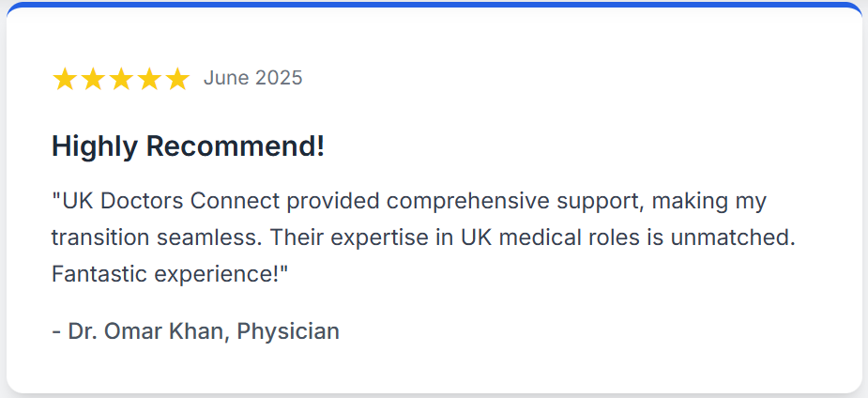Screen dimensions: 868x398
Task: Click the "Fantastic experience!" closing sentence
Action: [x=169, y=274]
